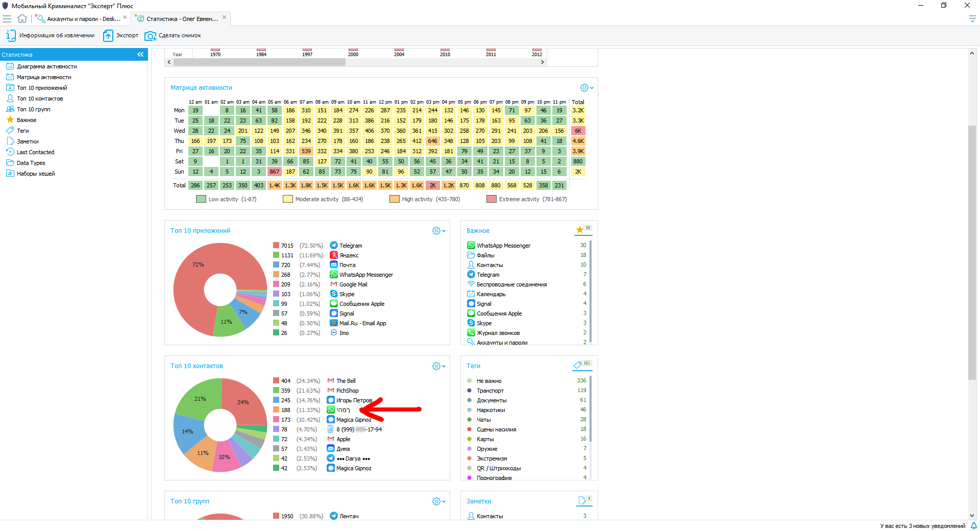Click the Skype icon in Топ 10 приложений

tap(334, 294)
